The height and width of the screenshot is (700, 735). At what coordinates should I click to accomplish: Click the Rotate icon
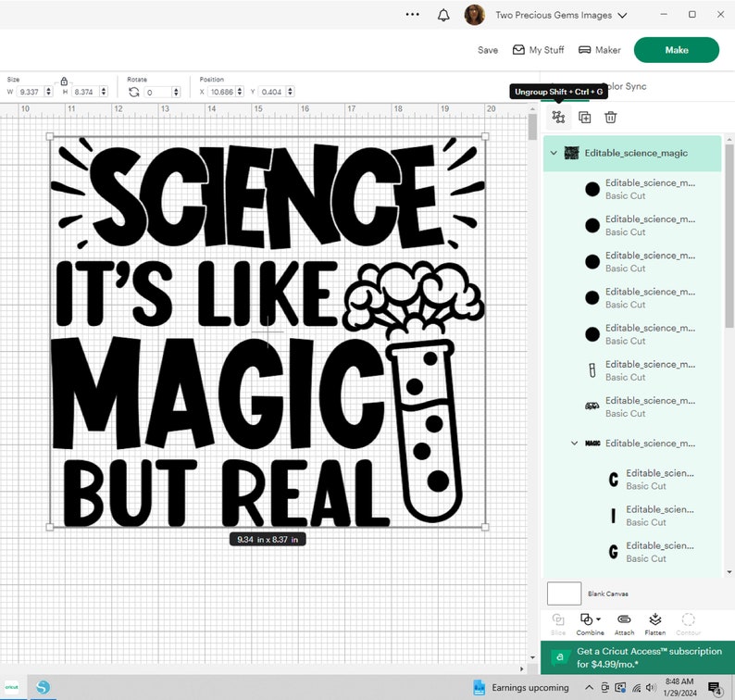(134, 92)
